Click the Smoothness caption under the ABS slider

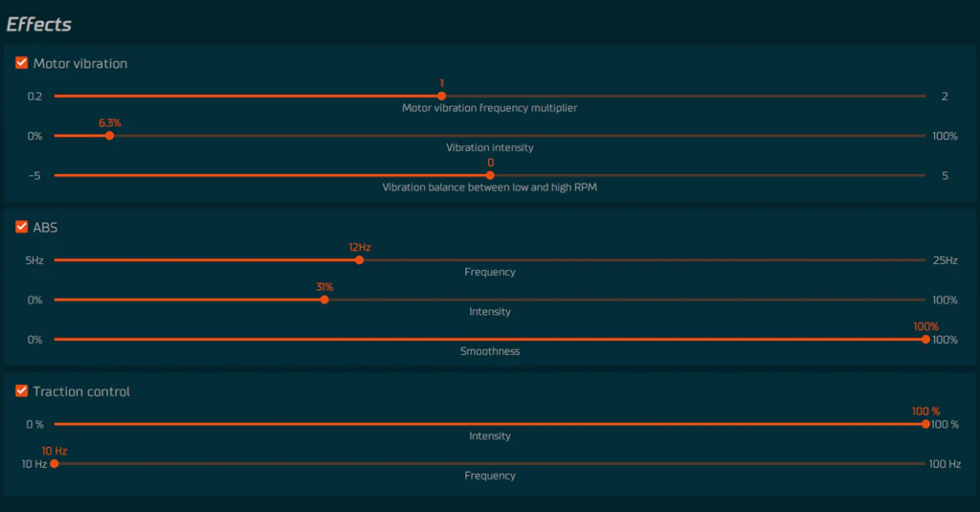pos(490,351)
